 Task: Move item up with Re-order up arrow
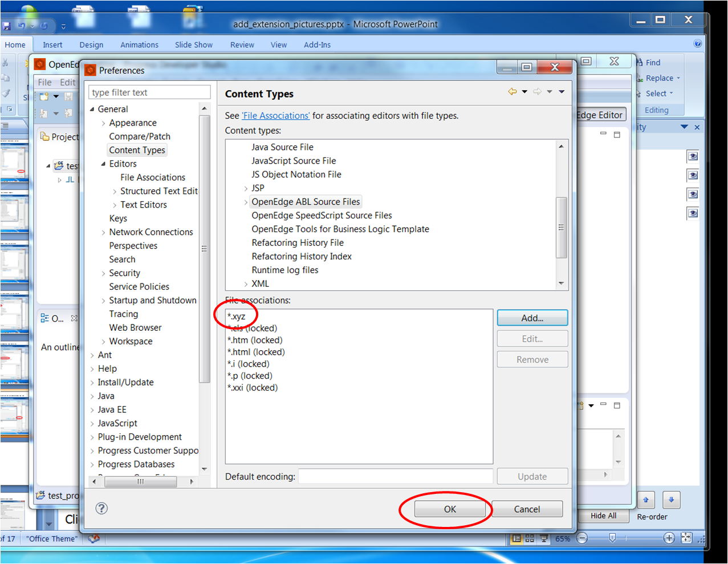tap(646, 500)
